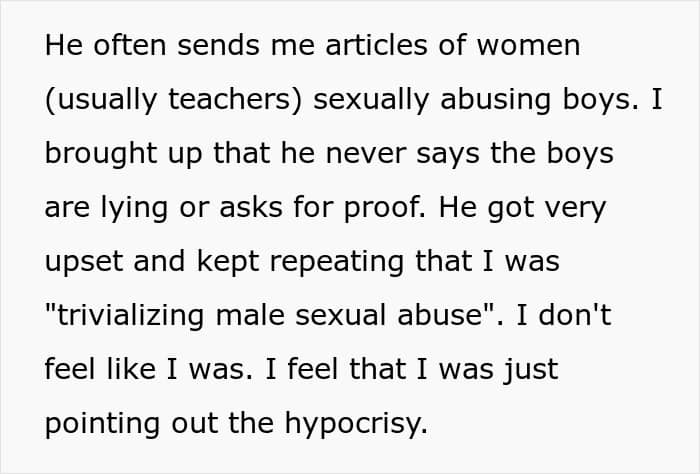
Task: Select the word "articles"
Action: [376, 45]
